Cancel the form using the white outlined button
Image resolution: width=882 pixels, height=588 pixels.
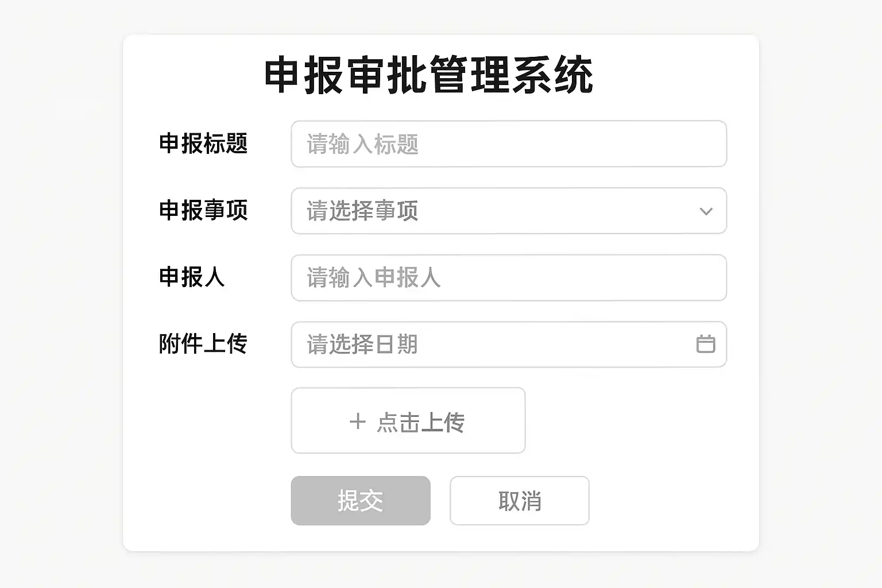[519, 501]
